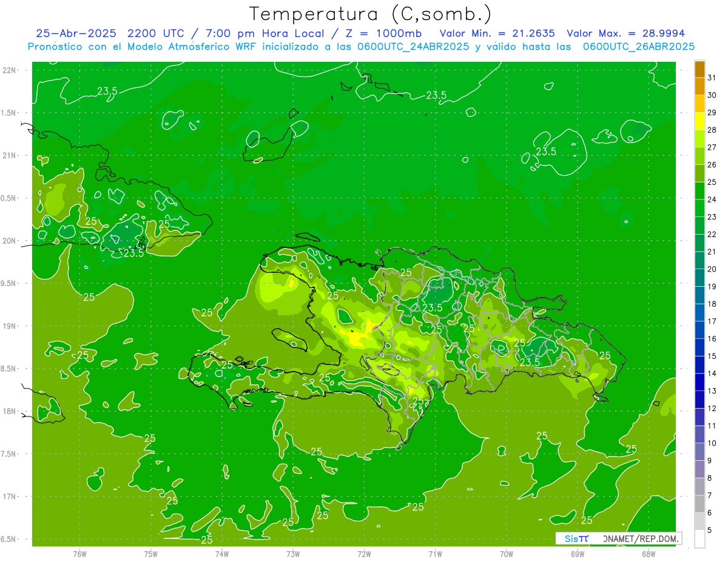Click the '69W' longitude label

(577, 554)
